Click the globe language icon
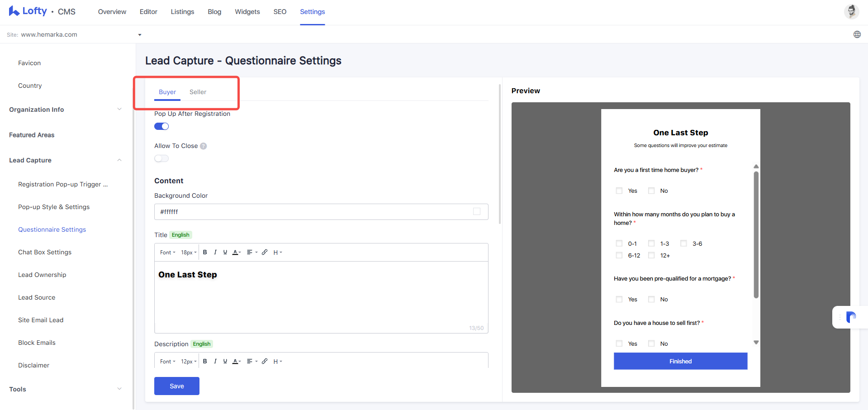 point(857,34)
